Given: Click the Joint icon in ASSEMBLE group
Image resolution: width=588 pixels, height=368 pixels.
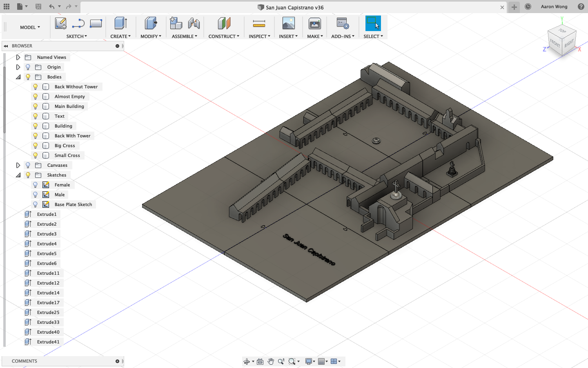Looking at the screenshot, I should pos(194,23).
